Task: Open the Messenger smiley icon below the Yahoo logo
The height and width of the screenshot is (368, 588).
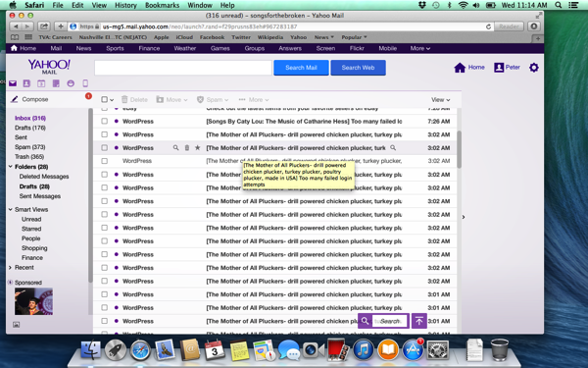Action: (x=71, y=83)
